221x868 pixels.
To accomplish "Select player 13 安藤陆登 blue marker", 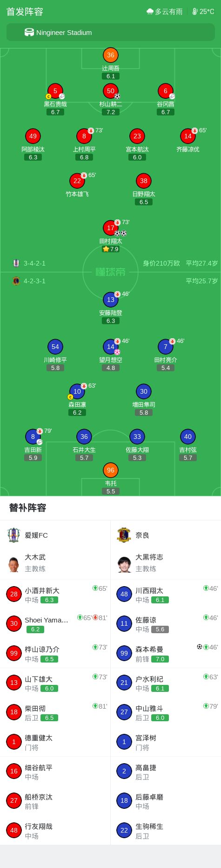I will coord(110,300).
